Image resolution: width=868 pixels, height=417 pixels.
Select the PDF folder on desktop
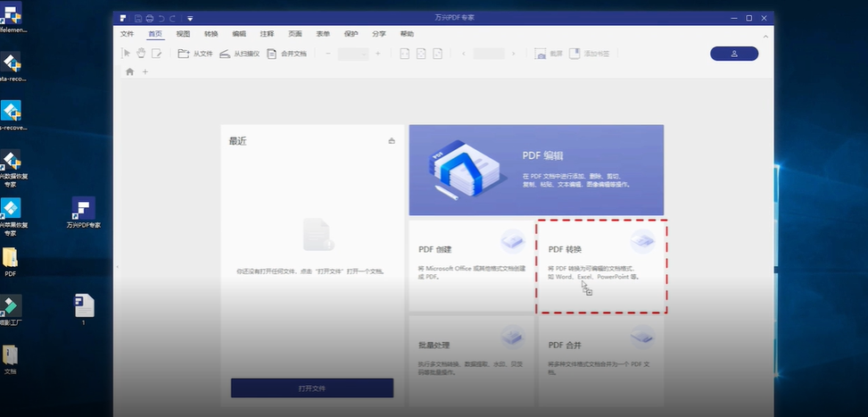(10, 262)
